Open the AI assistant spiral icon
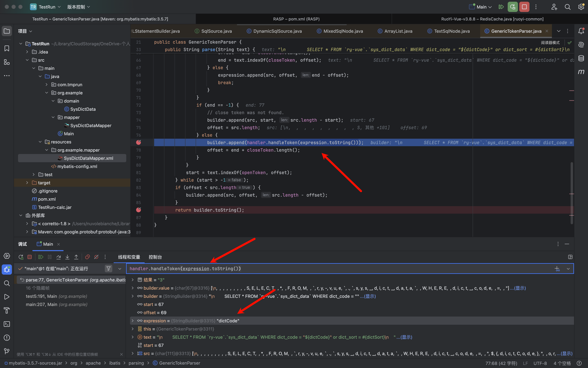588x368 pixels. pyautogui.click(x=581, y=44)
